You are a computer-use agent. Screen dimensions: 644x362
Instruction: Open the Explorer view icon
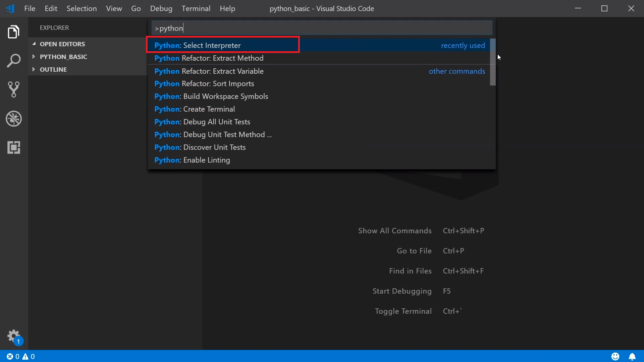(13, 32)
